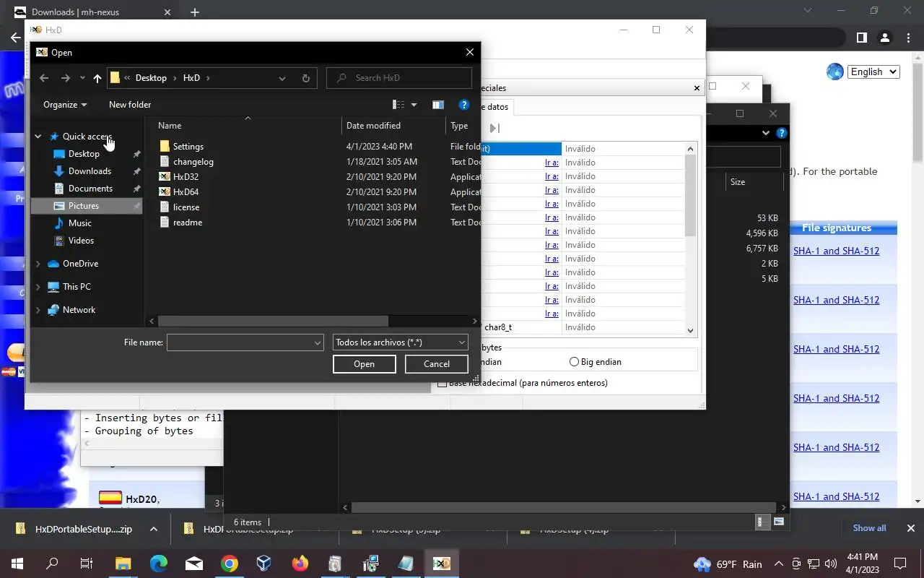Open options for HxDPortableSetup zip download

154,529
